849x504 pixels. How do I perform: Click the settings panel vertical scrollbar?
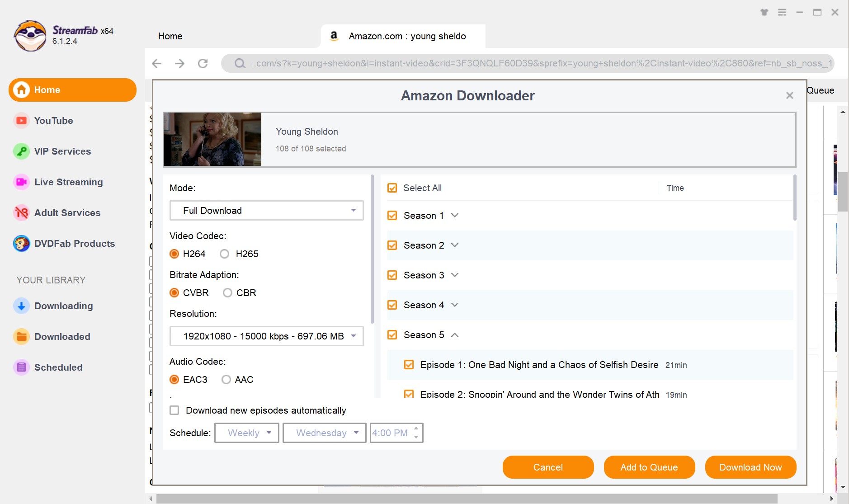coord(373,249)
